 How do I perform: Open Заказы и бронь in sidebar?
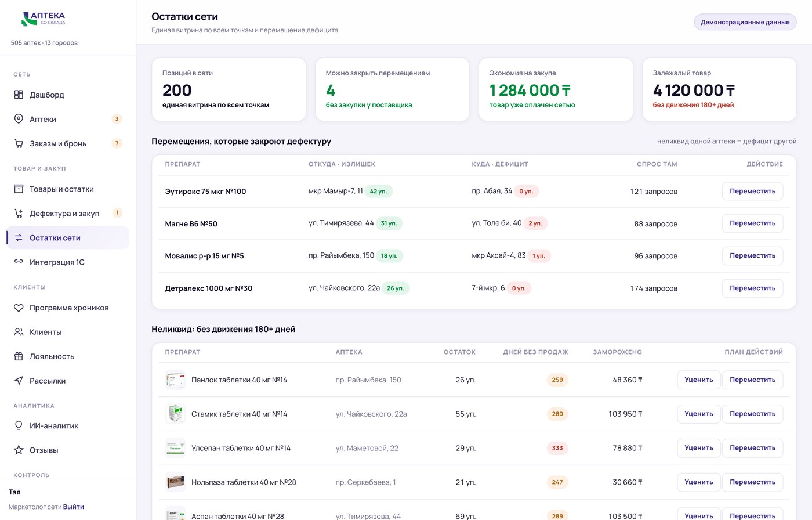pyautogui.click(x=68, y=143)
